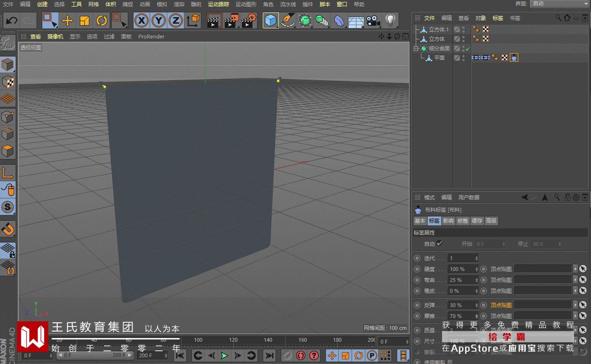The image size is (591, 364).
Task: Toggle X axis lock
Action: pyautogui.click(x=142, y=20)
